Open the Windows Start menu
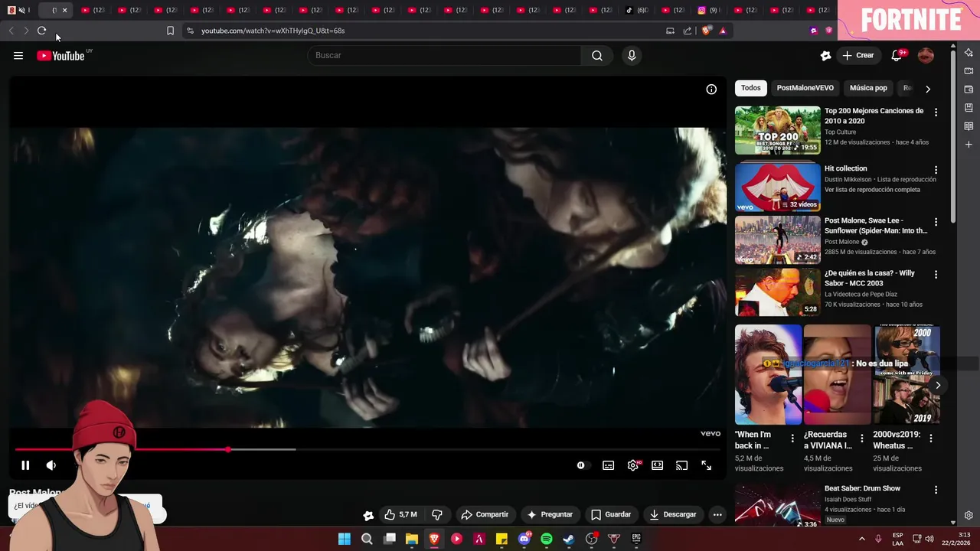This screenshot has height=551, width=980. 345,539
